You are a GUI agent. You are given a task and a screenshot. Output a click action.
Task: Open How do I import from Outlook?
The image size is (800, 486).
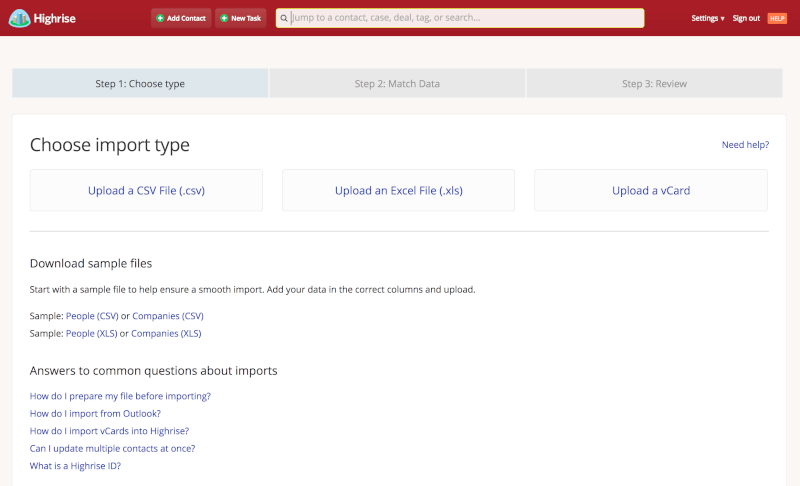tap(95, 414)
